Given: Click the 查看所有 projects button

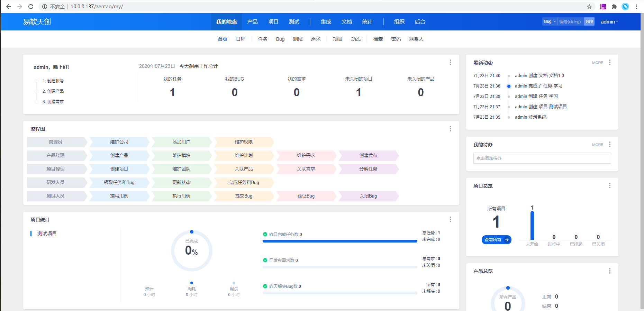Looking at the screenshot, I should [x=496, y=239].
